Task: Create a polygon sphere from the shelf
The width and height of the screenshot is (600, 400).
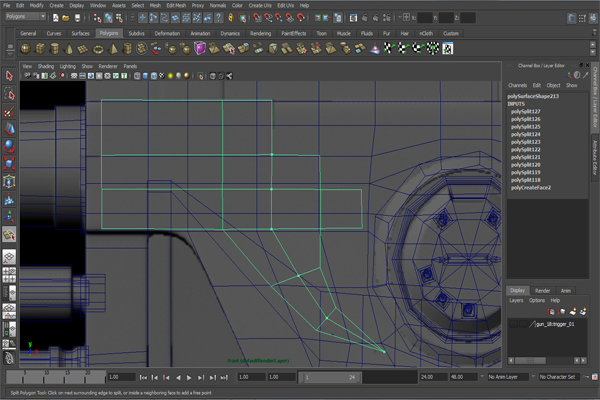Action: point(26,49)
